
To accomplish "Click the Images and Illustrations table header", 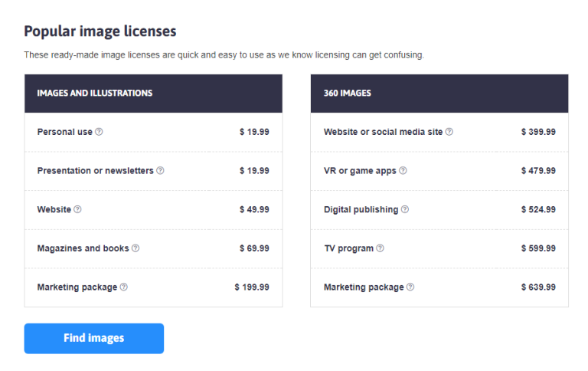I will tap(94, 94).
